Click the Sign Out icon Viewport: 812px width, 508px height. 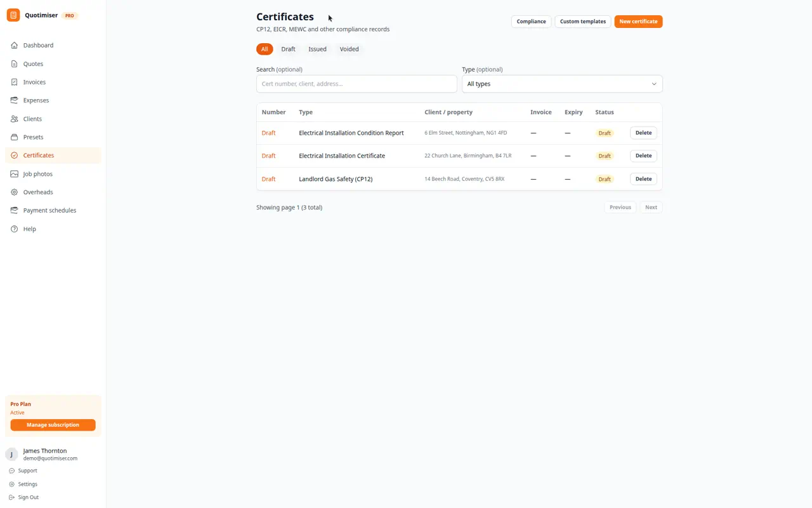(x=11, y=497)
